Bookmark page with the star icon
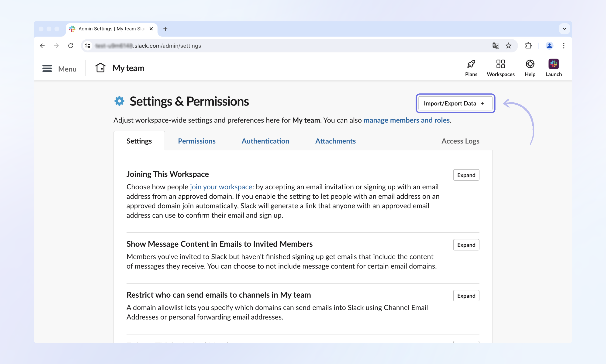Viewport: 606px width, 364px height. (508, 46)
